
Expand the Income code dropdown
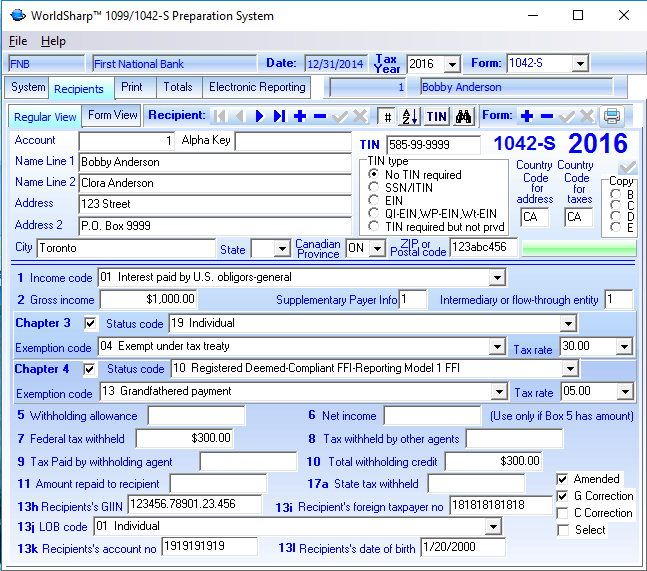click(x=497, y=277)
